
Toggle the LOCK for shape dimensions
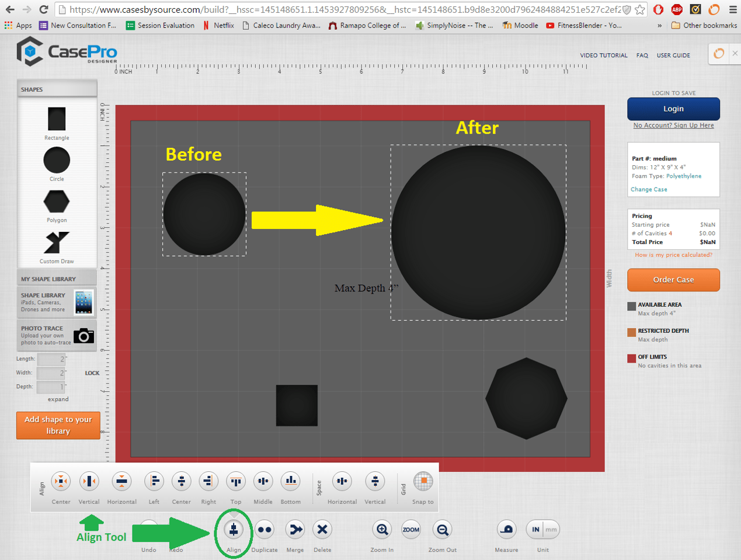click(91, 373)
